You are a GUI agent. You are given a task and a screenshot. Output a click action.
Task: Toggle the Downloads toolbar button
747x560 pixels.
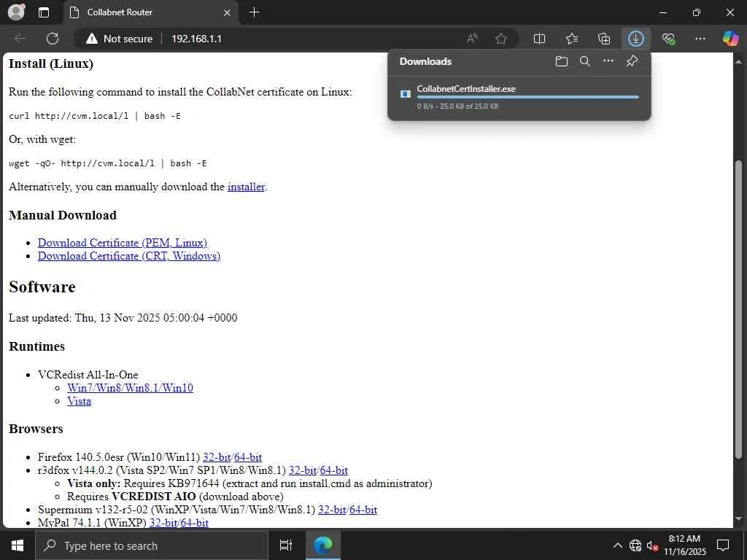(x=636, y=39)
